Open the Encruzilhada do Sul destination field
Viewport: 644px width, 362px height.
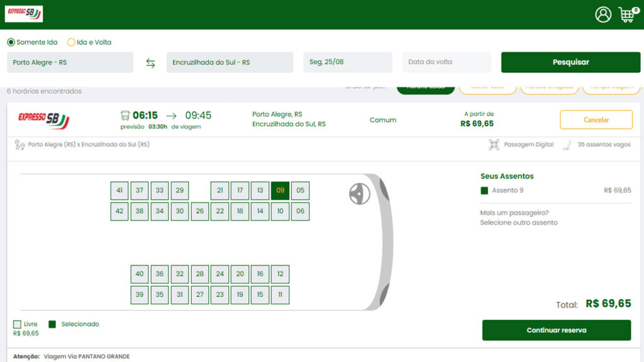pos(230,62)
